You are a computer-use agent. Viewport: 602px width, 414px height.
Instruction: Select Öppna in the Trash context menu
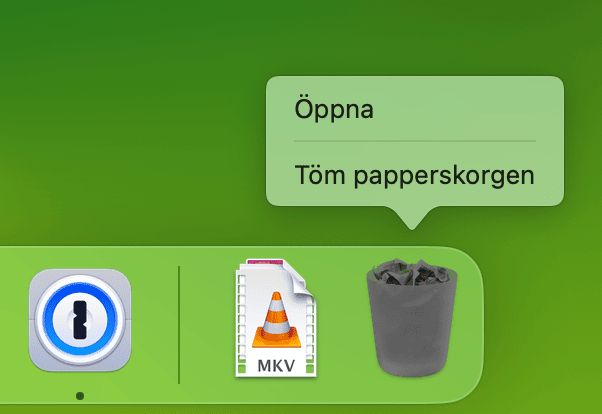334,109
